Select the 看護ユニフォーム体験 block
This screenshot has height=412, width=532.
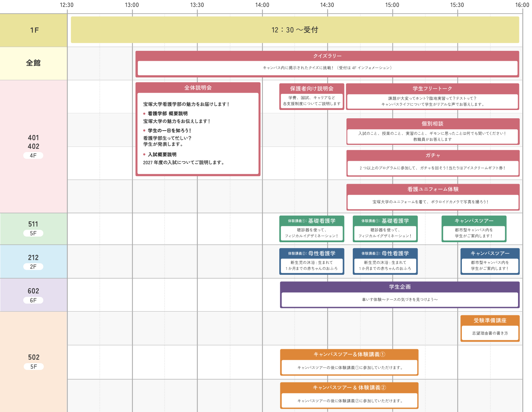[x=433, y=197]
